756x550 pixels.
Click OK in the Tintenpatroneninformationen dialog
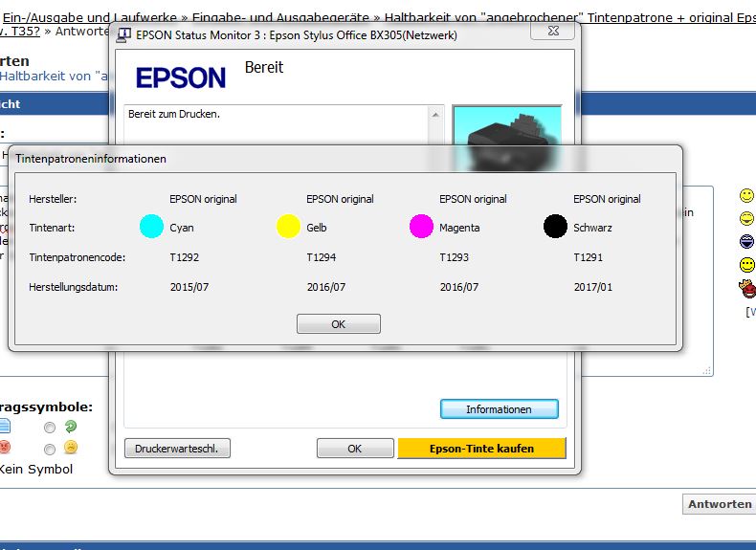click(339, 324)
